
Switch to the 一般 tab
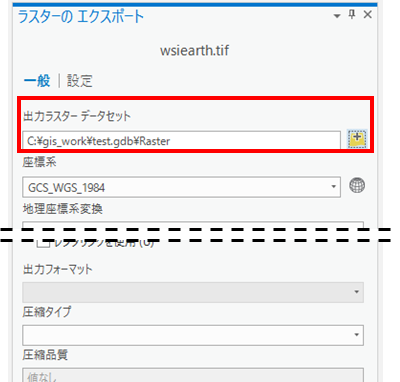point(37,81)
